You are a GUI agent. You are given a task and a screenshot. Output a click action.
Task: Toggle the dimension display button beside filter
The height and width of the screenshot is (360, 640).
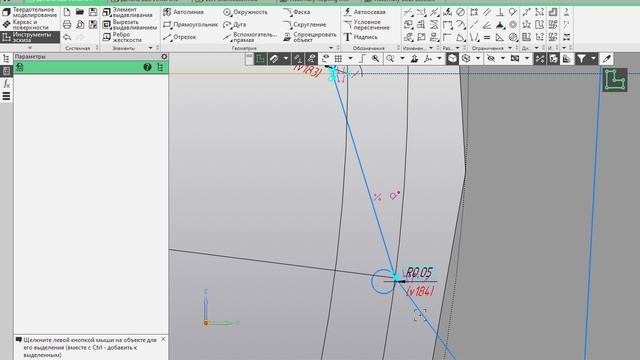coord(567,59)
